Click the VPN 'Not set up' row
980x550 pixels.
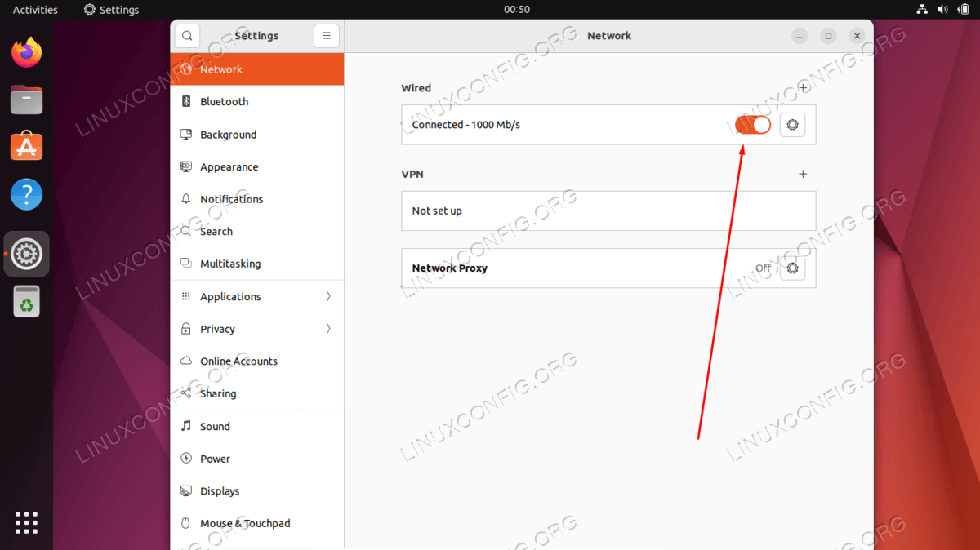(x=608, y=211)
